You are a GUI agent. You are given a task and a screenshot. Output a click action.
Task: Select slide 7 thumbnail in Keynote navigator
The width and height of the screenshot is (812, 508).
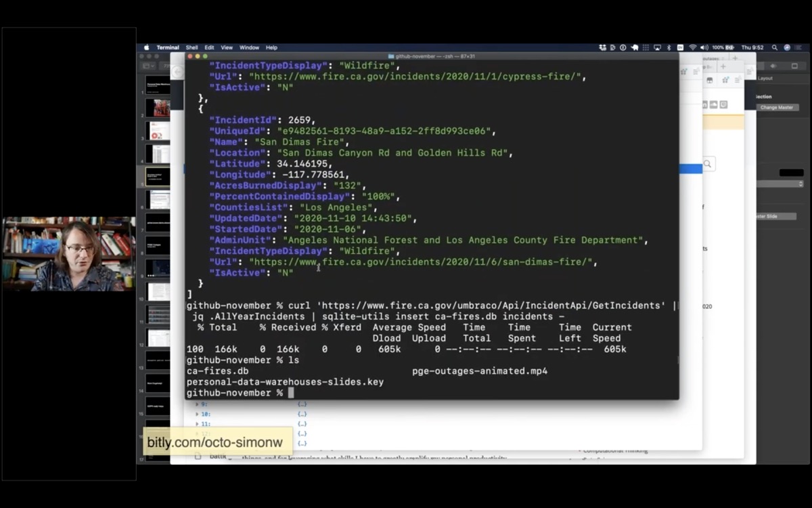(159, 222)
